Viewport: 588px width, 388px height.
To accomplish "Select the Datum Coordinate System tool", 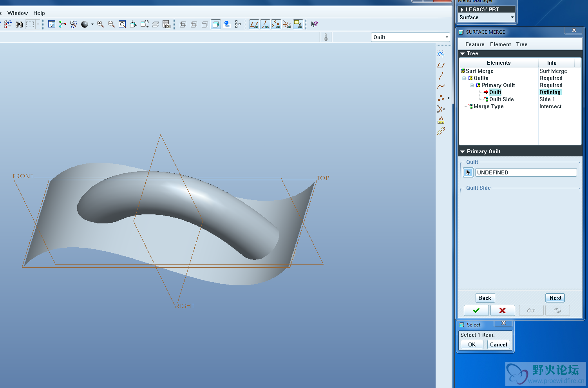I will (441, 109).
